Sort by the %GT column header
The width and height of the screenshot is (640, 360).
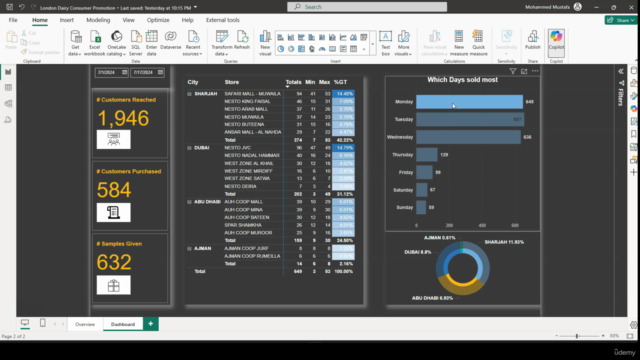tap(340, 82)
